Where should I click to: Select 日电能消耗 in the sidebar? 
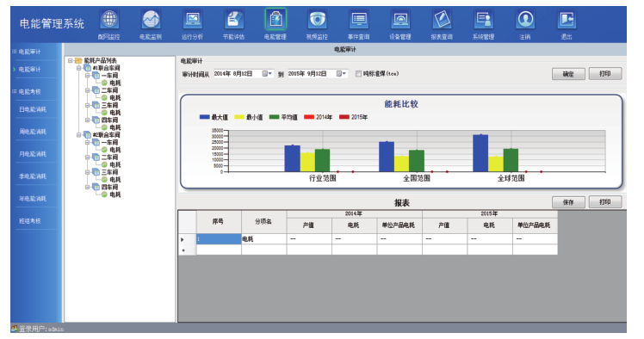(x=33, y=109)
